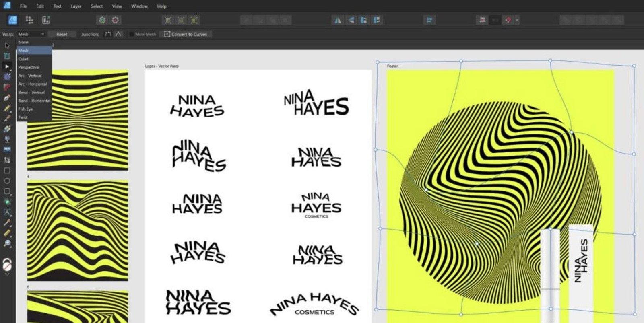Viewport: 644px width, 323px height.
Task: Flip the selection horizontally
Action: coord(337,20)
